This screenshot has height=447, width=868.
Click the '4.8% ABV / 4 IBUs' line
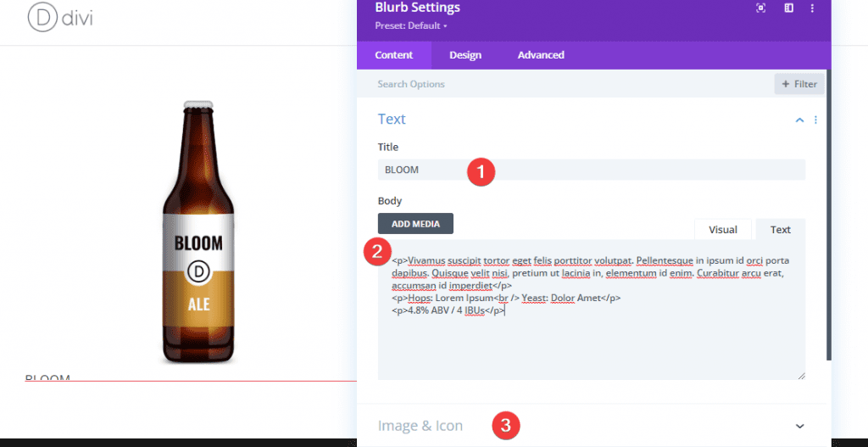click(x=448, y=310)
